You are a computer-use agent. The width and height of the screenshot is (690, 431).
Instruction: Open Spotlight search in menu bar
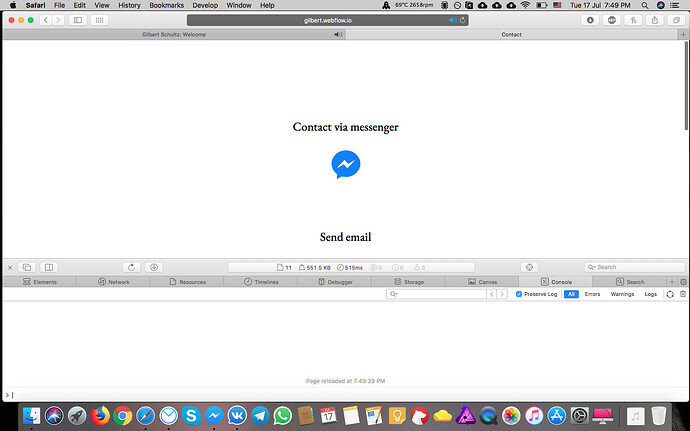(x=645, y=5)
